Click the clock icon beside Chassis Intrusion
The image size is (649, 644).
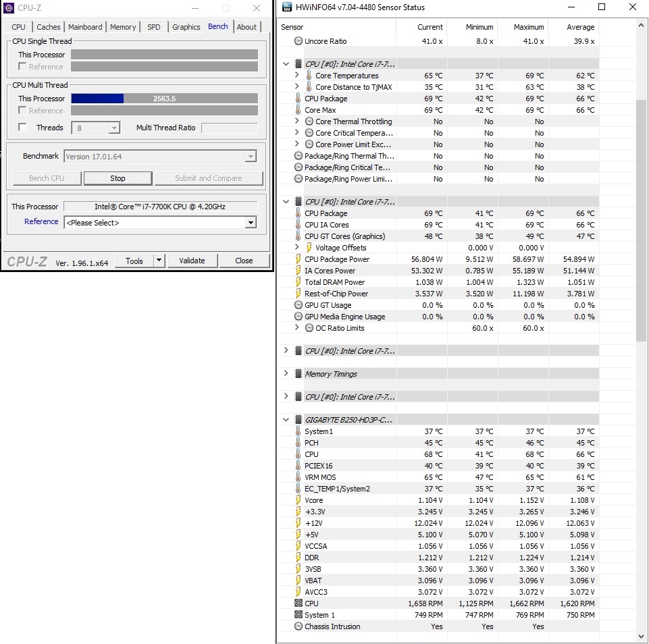(298, 626)
